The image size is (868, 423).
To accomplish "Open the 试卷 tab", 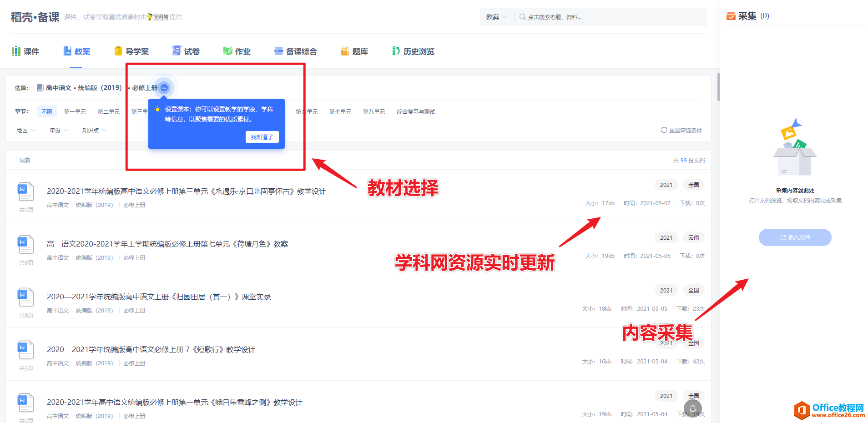I will coord(186,51).
